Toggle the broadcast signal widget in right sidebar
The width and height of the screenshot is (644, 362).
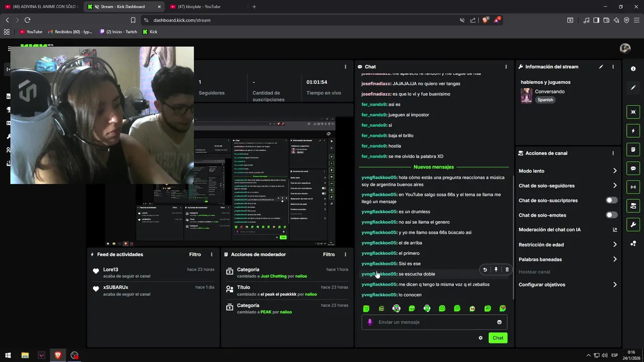coord(633,187)
